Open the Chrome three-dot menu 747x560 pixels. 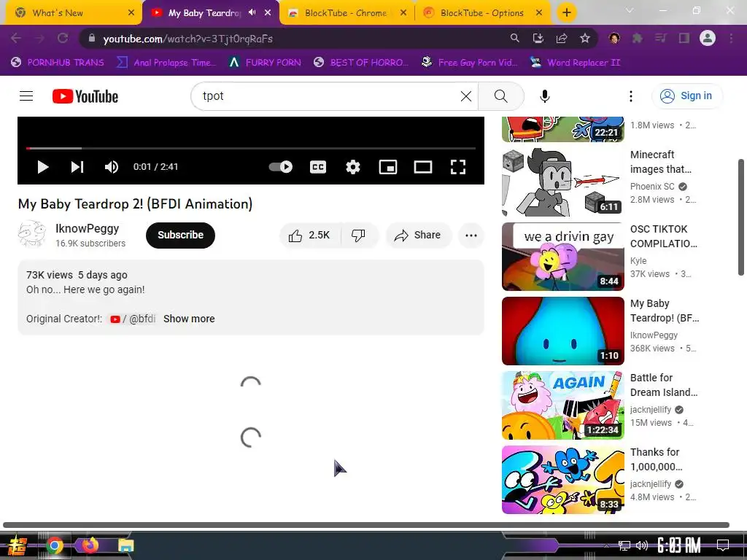(x=731, y=39)
